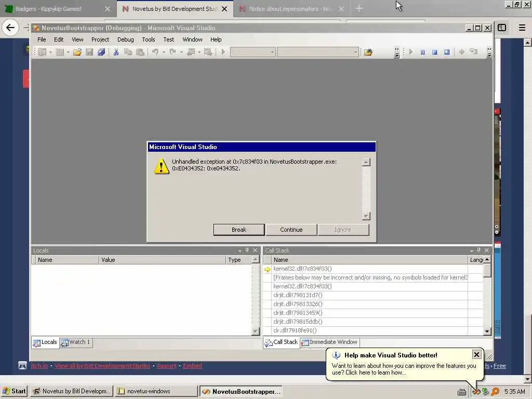Open the Redo history dropdown arrow
This screenshot has height=399, width=532.
[x=181, y=52]
